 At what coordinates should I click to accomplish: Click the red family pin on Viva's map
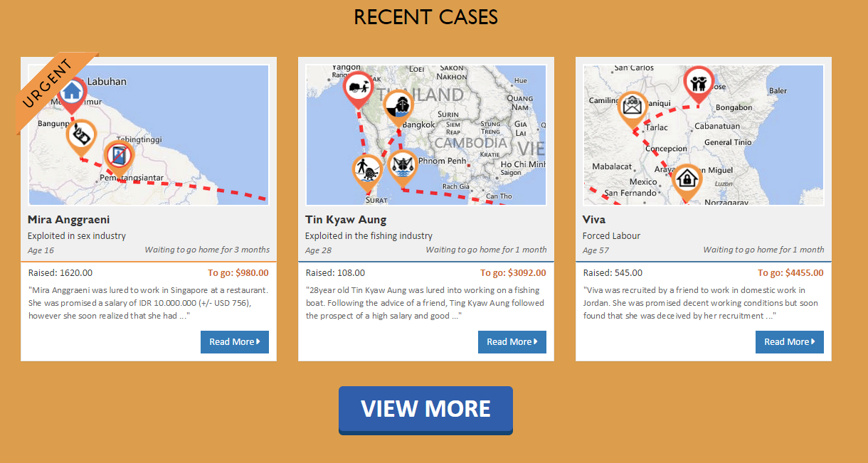tap(698, 85)
